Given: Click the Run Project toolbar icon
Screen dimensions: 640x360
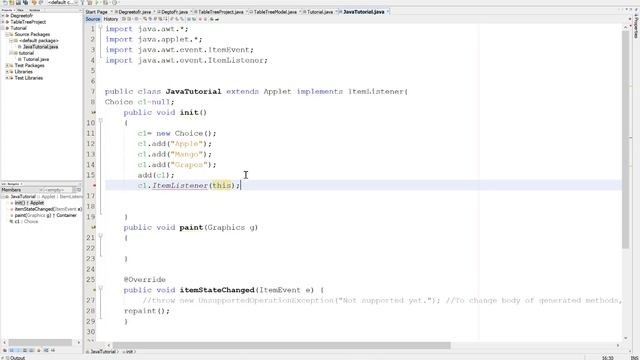Looking at the screenshot, I should coord(97,2).
